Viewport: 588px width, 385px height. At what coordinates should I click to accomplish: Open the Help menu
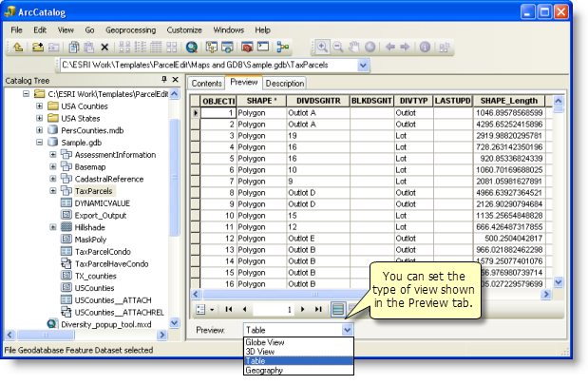(262, 30)
